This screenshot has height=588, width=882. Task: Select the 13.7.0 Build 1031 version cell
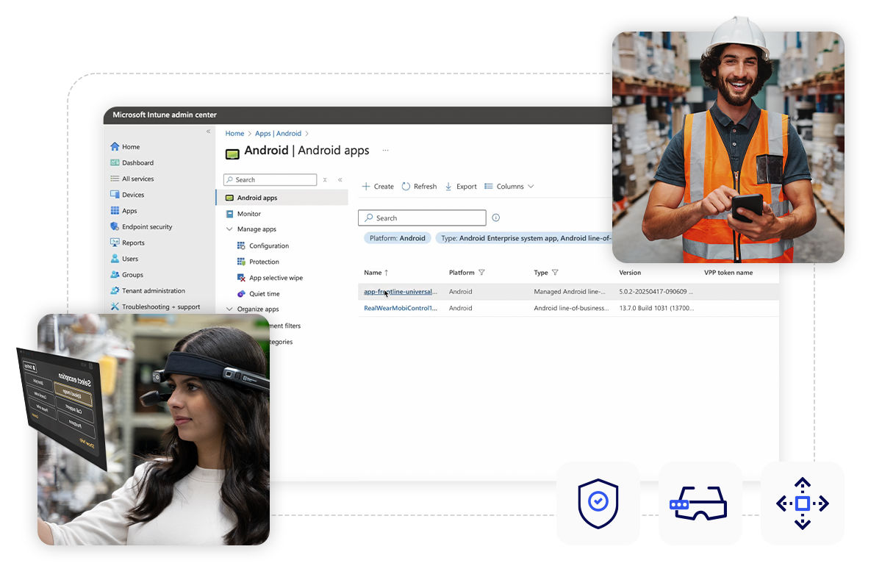pyautogui.click(x=656, y=308)
